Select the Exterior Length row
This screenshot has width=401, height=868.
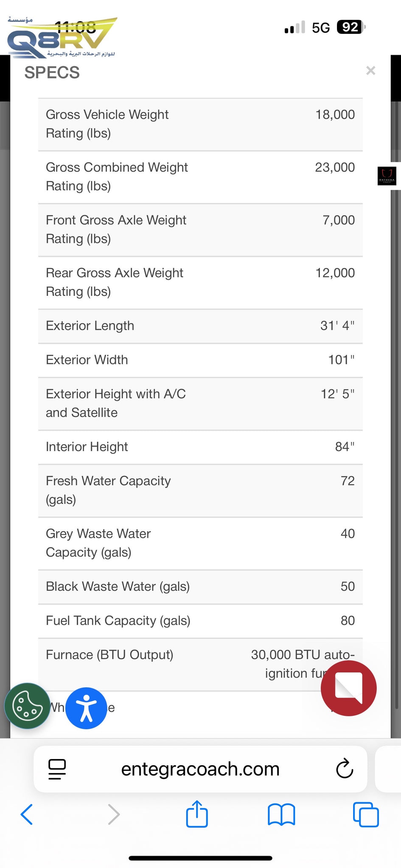pos(200,326)
